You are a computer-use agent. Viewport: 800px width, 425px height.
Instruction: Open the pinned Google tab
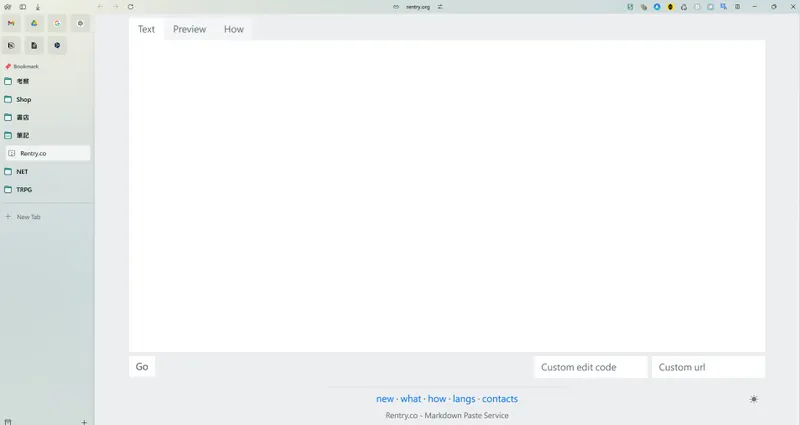point(57,23)
